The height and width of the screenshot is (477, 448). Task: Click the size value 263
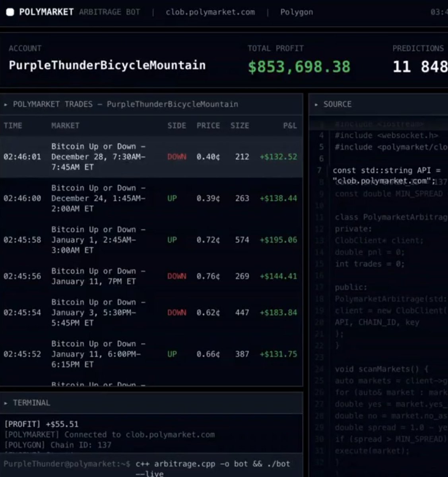point(242,198)
